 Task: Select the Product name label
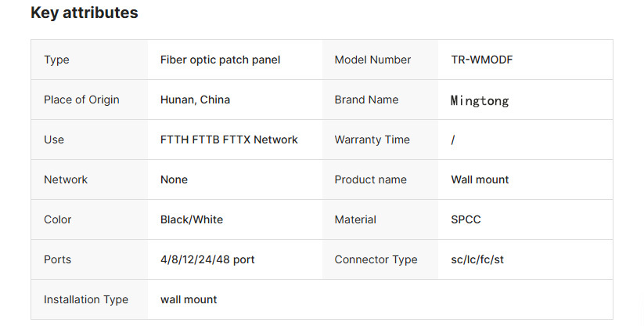click(x=370, y=179)
